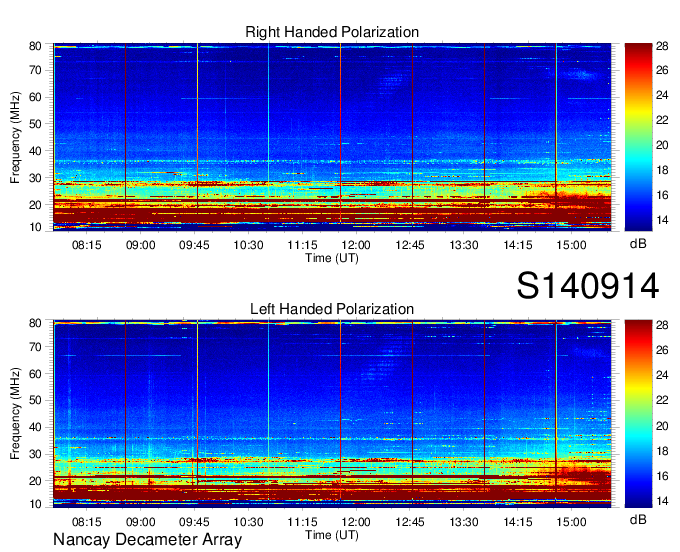
Task: Click the Left Handed plot colorbar
Action: click(638, 414)
